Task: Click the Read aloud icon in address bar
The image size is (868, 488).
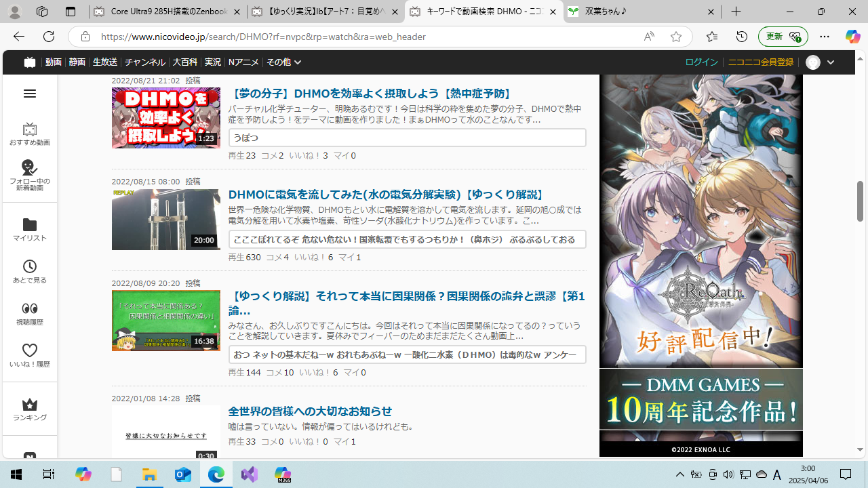Action: tap(649, 37)
